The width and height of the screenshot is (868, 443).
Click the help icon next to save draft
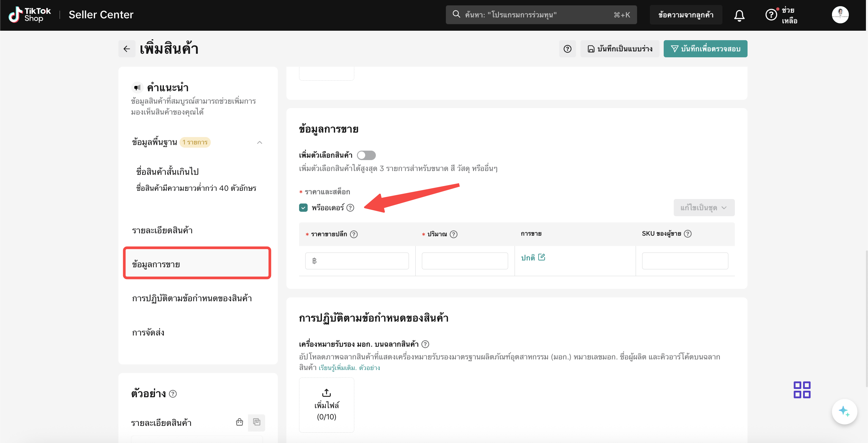pyautogui.click(x=567, y=49)
